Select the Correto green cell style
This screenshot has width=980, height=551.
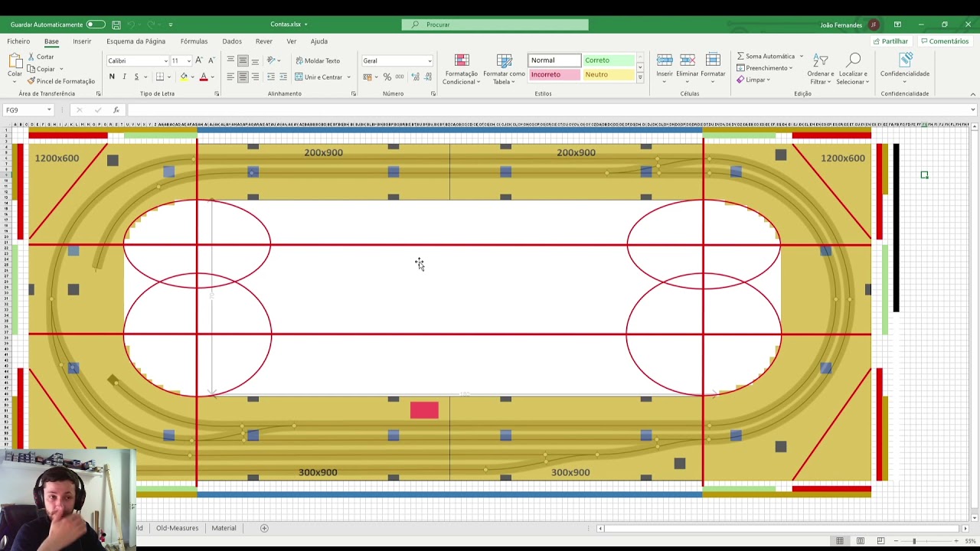coord(608,60)
